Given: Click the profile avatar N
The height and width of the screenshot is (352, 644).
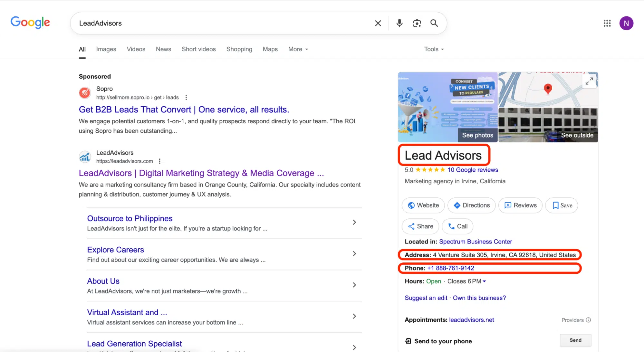Looking at the screenshot, I should click(x=626, y=23).
